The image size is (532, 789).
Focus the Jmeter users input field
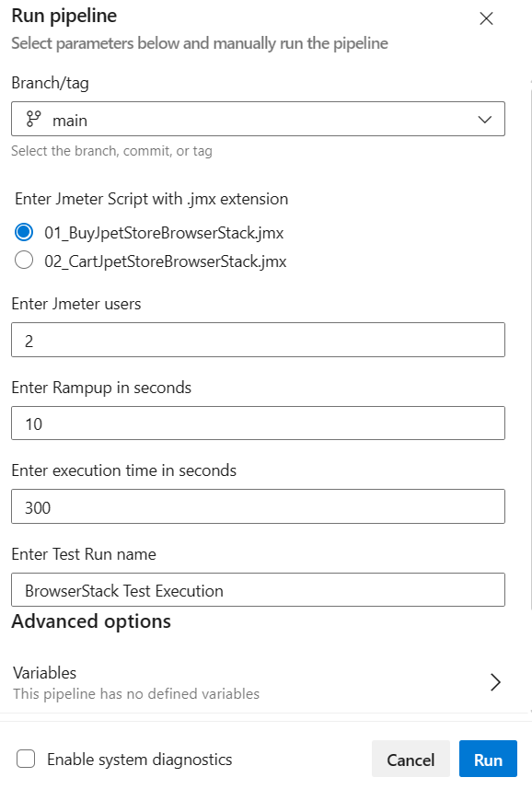258,340
